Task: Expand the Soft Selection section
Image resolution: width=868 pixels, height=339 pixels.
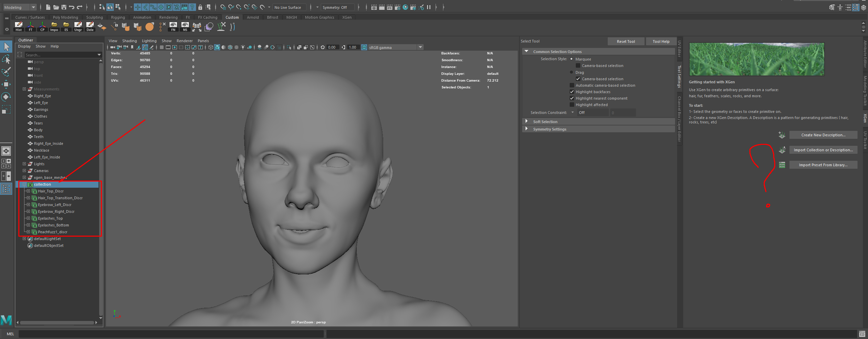Action: click(x=527, y=121)
